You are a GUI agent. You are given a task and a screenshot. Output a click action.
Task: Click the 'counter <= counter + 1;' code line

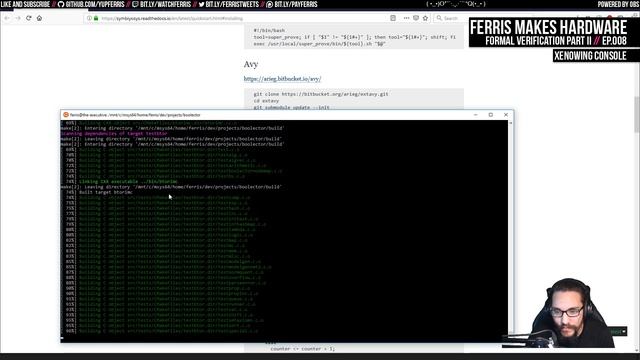(x=302, y=349)
